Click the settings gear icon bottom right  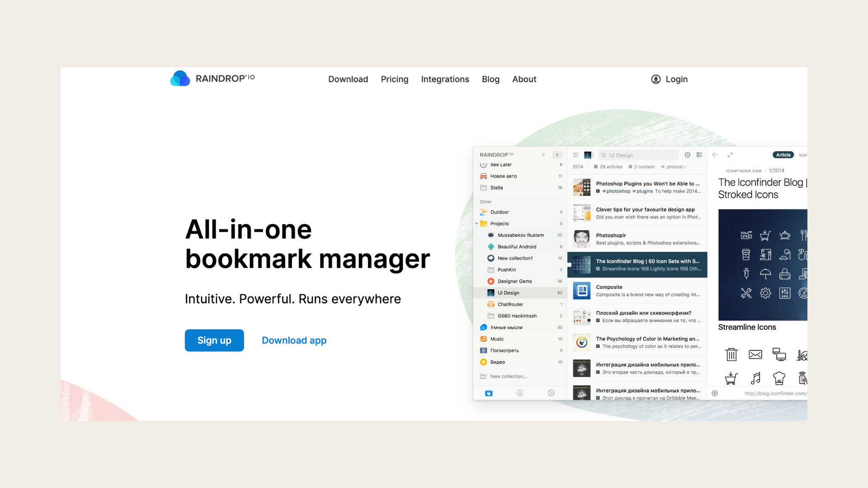(715, 393)
